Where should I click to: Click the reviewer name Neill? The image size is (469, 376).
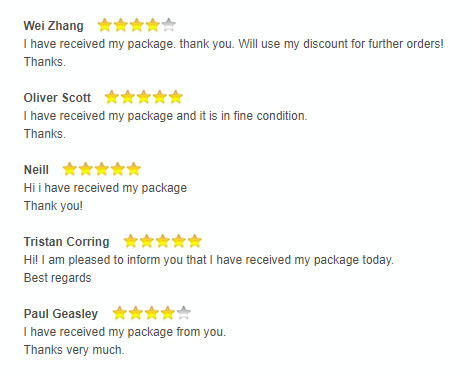pyautogui.click(x=36, y=170)
